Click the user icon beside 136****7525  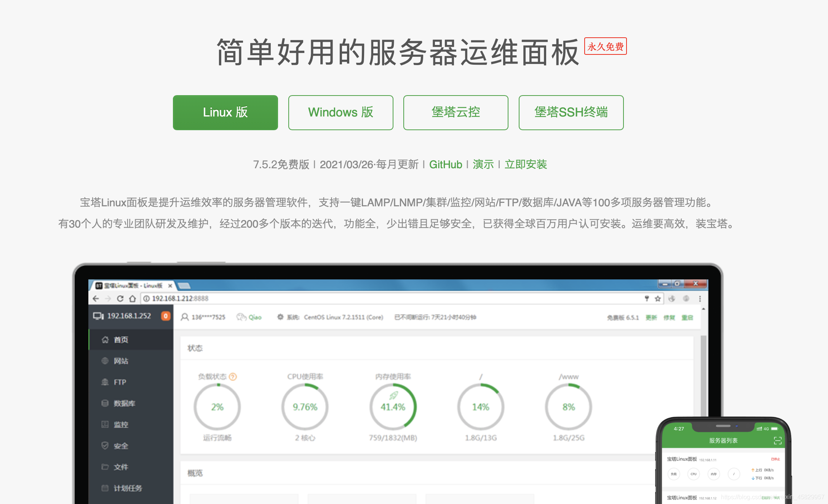pyautogui.click(x=185, y=317)
